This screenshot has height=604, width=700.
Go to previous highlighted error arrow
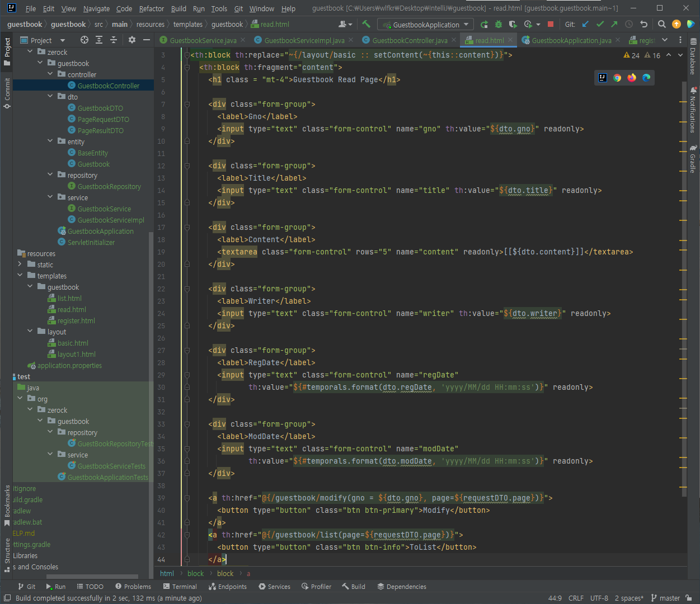pos(669,55)
